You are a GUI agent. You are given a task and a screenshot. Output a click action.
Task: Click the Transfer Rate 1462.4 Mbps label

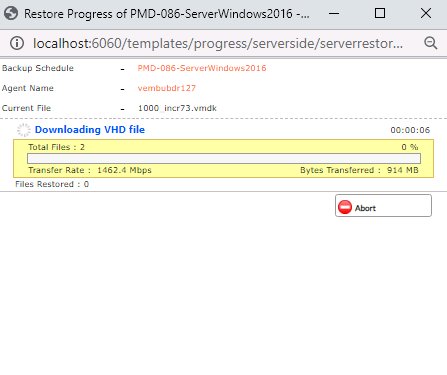[90, 170]
